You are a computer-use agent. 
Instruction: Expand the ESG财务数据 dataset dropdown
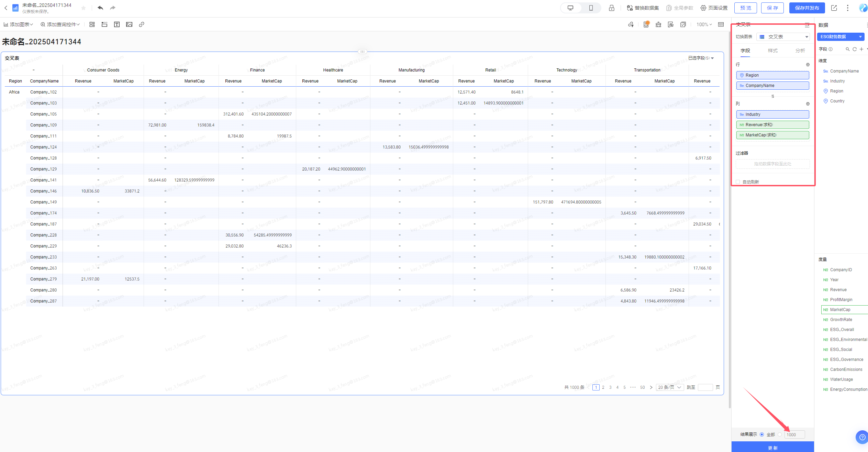point(841,37)
